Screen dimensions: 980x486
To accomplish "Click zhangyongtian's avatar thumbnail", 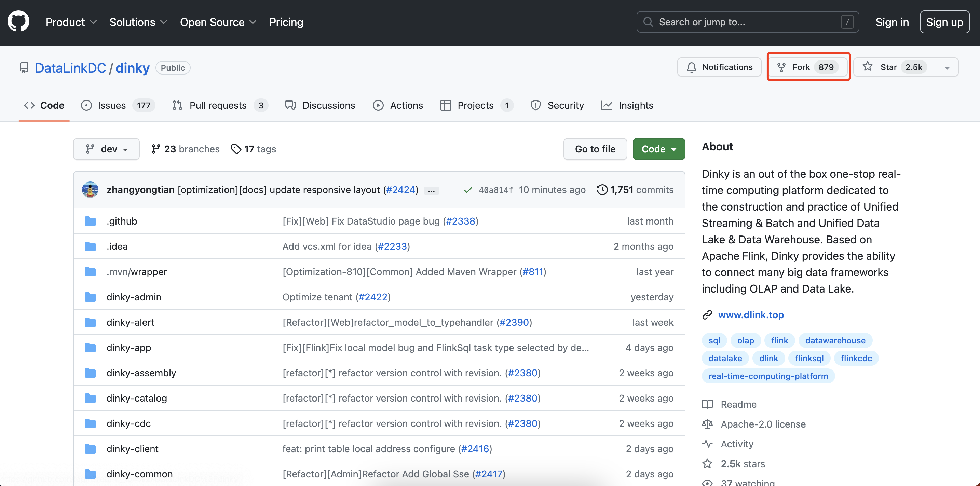I will click(x=90, y=190).
